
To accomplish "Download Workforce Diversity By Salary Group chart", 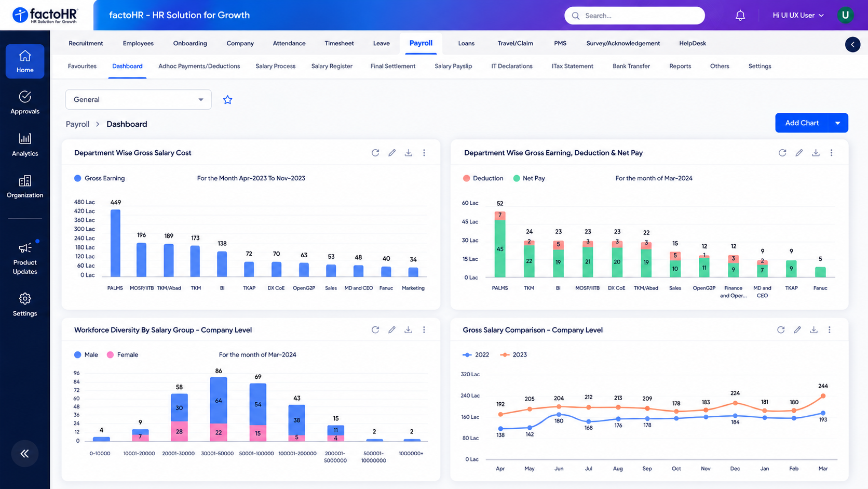I will 409,330.
